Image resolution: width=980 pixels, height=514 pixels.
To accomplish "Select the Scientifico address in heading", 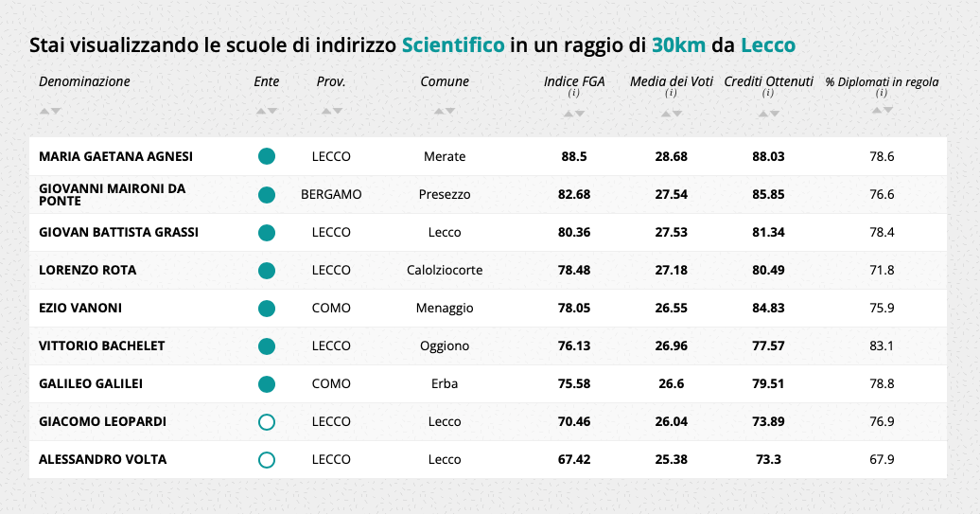I will coord(452,44).
